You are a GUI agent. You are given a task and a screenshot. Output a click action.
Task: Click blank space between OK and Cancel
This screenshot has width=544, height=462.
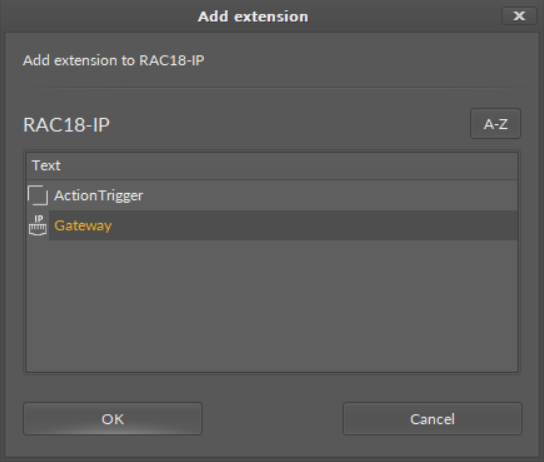[x=272, y=419]
